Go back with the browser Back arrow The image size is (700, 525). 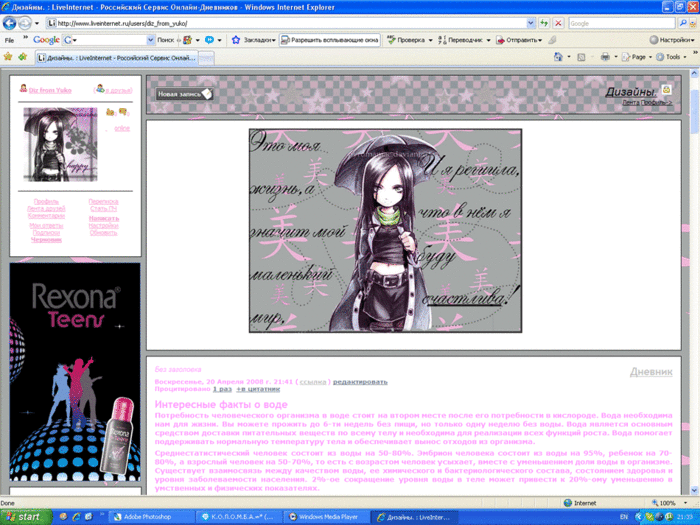click(x=9, y=23)
